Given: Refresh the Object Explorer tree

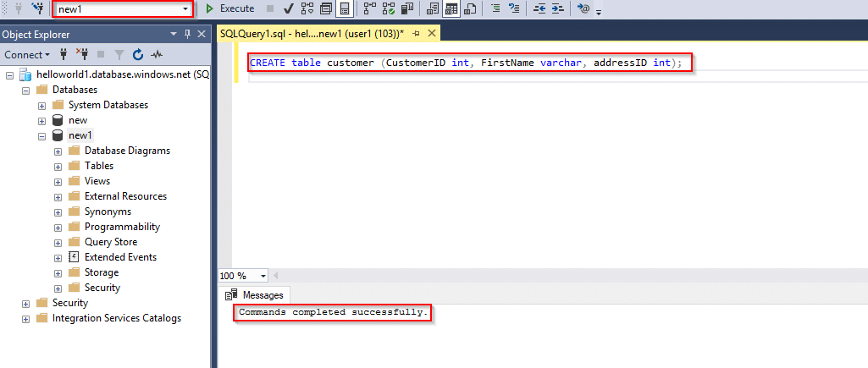Looking at the screenshot, I should point(138,54).
